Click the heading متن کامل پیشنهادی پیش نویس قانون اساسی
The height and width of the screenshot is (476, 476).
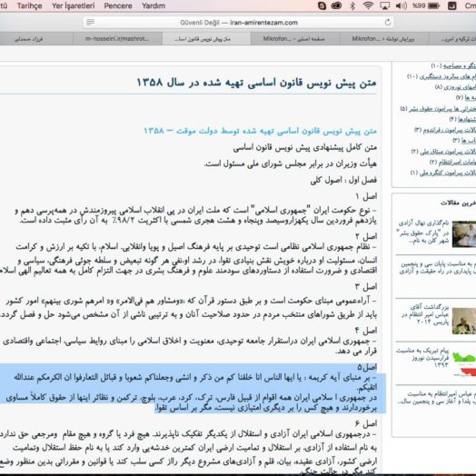[x=305, y=147]
